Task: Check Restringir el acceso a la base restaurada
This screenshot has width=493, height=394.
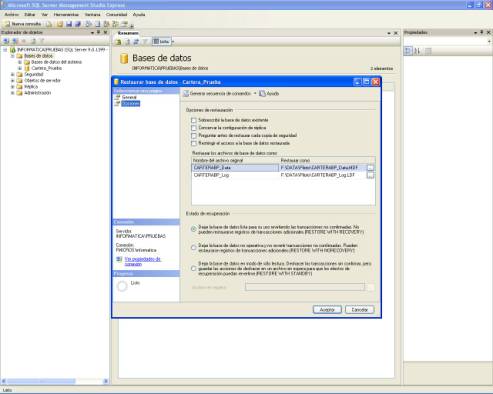Action: click(194, 143)
